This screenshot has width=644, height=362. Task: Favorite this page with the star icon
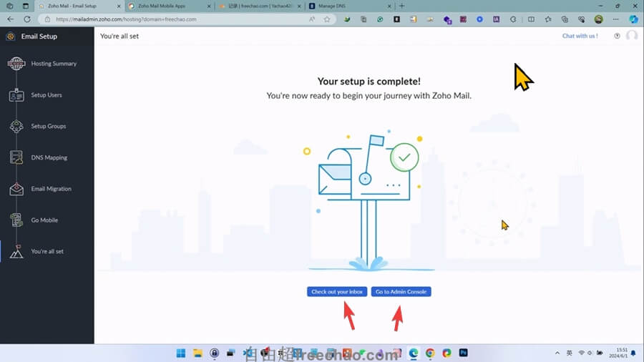point(327,19)
